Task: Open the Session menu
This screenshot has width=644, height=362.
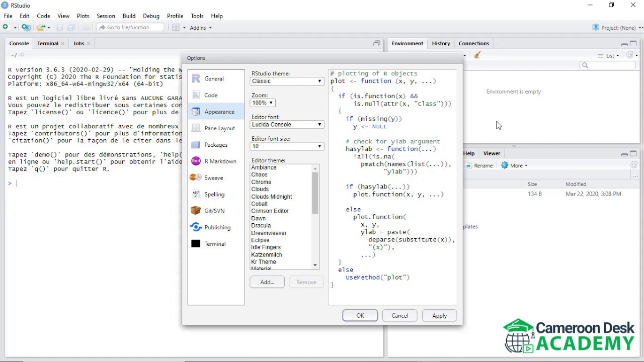Action: point(106,16)
